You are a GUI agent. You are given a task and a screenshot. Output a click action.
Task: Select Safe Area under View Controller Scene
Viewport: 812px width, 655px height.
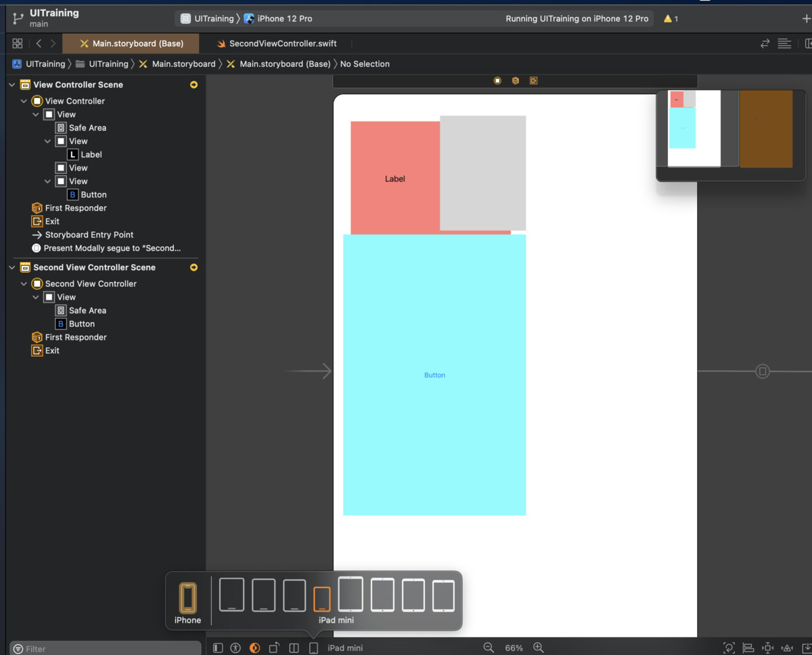point(81,128)
